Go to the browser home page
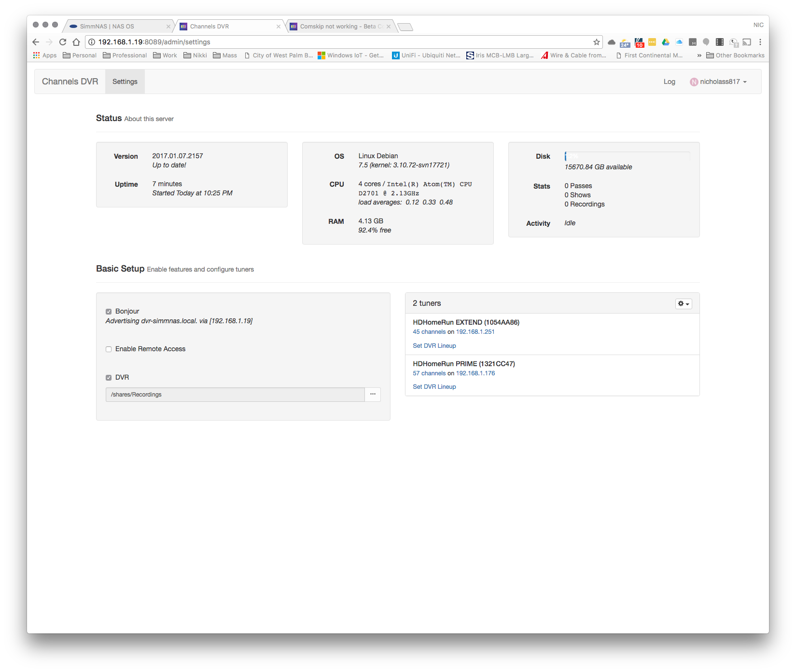Viewport: 796px width, 672px height. point(76,42)
